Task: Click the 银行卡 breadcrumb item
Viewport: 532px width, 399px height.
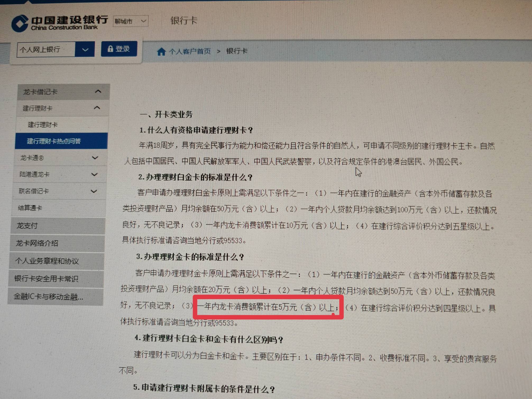Action: (x=237, y=51)
